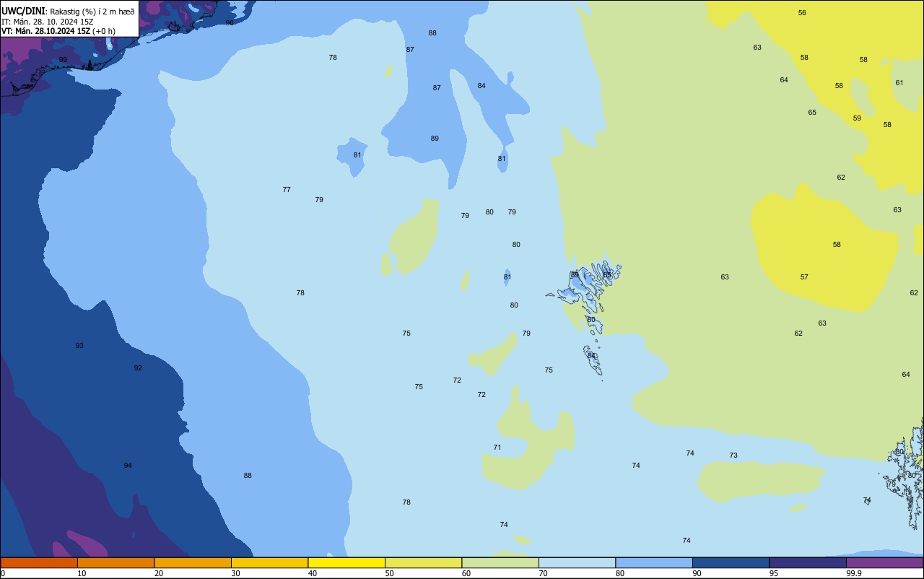This screenshot has height=579, width=924.
Task: Select the map value '77'
Action: coord(287,189)
